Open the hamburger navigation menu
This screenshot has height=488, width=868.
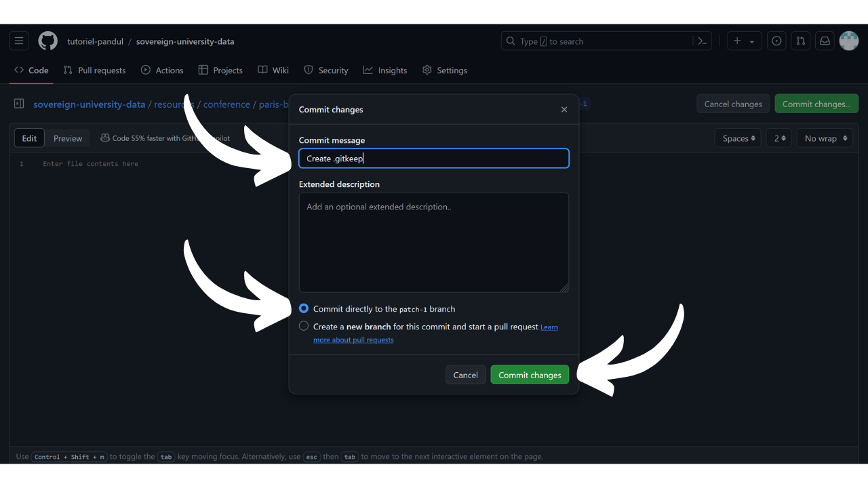coord(19,41)
